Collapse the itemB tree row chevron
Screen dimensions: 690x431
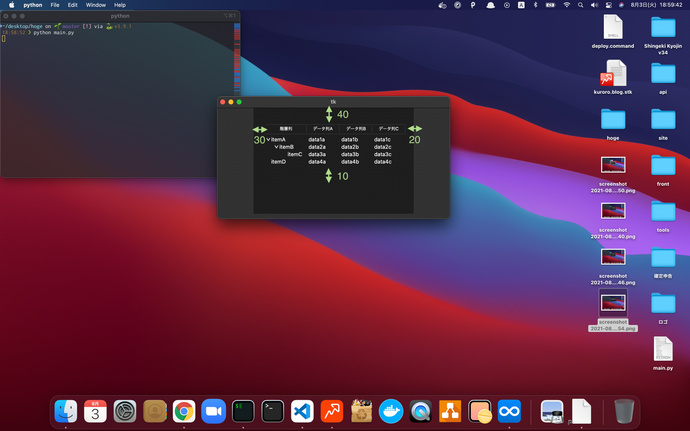(x=276, y=147)
